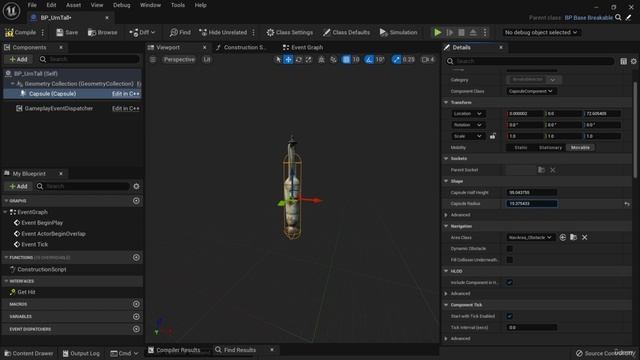Image resolution: width=640 pixels, height=360 pixels.
Task: Collapse the Shape section
Action: click(x=446, y=181)
